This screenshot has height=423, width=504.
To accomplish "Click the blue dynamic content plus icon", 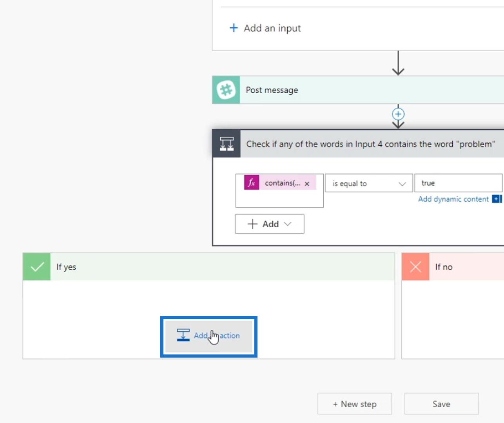I will tap(496, 199).
